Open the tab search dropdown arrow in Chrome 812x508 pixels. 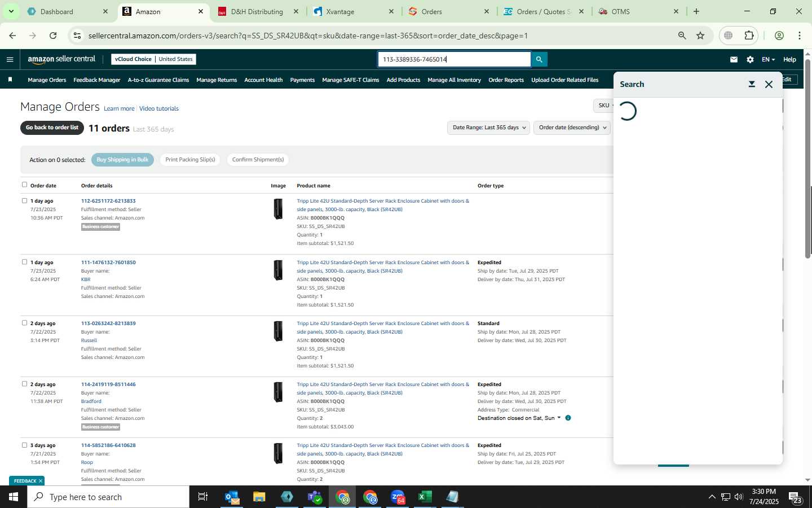pyautogui.click(x=11, y=11)
